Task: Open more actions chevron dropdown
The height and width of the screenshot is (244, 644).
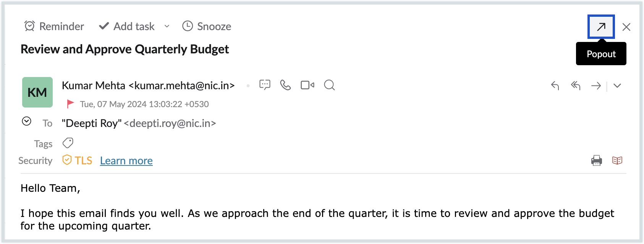Action: click(617, 86)
